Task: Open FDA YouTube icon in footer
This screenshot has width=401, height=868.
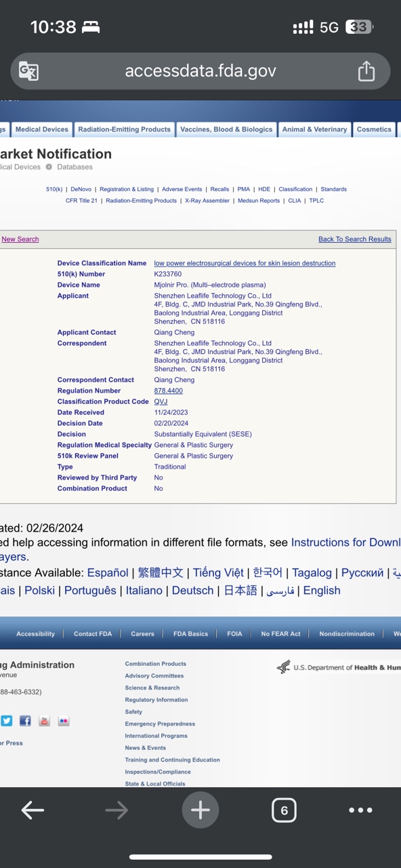Action: click(x=44, y=721)
